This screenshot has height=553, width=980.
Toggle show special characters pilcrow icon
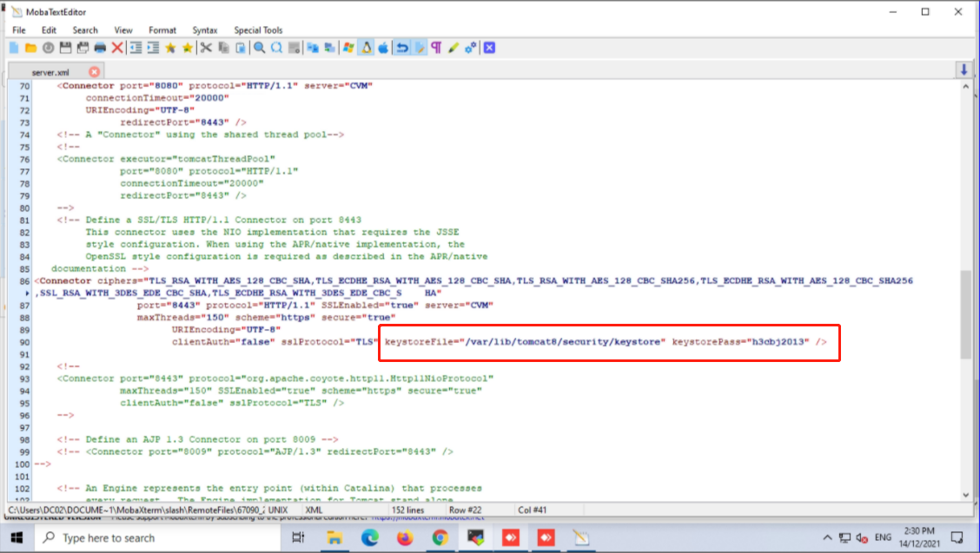436,48
